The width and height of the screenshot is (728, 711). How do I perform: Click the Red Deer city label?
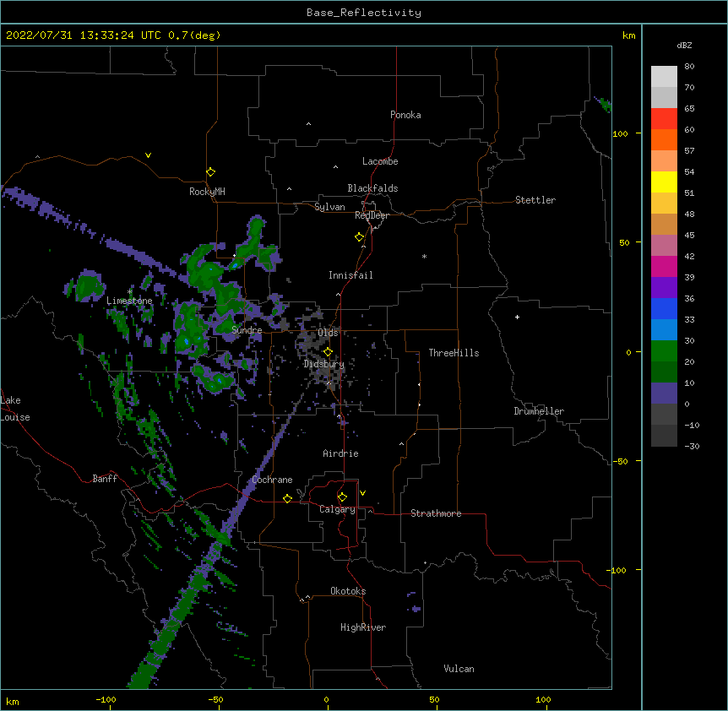point(372,215)
